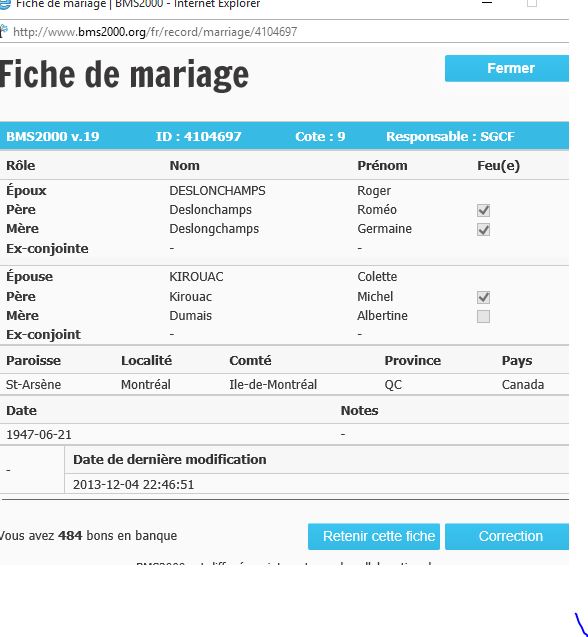Click the mother's surname Deslongchamps

pyautogui.click(x=214, y=229)
